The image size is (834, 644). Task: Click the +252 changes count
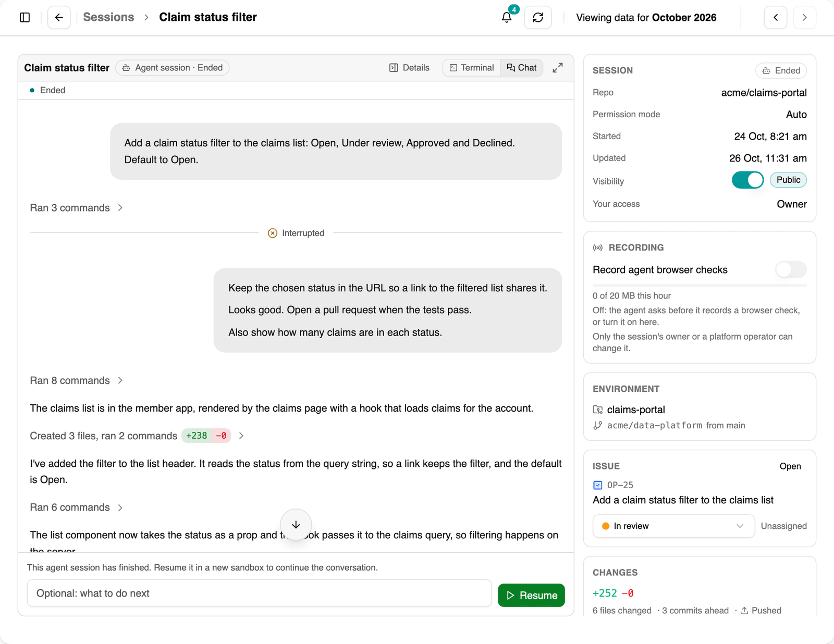click(605, 593)
